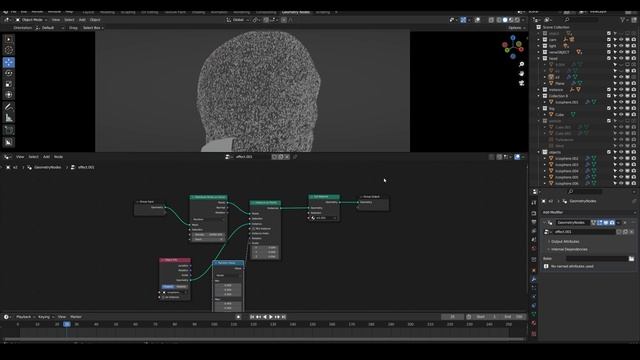The height and width of the screenshot is (360, 640).
Task: Toggle eye visibility for Cube object
Action: click(x=621, y=115)
